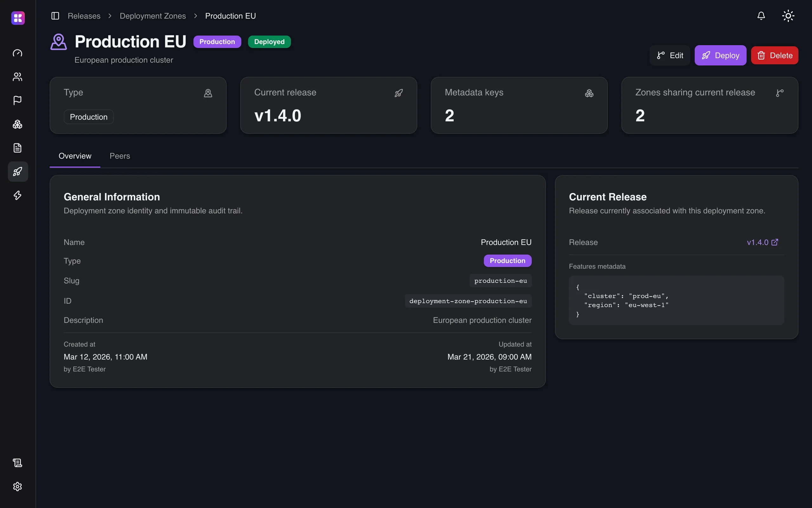Open the flag icon in sidebar

17,100
